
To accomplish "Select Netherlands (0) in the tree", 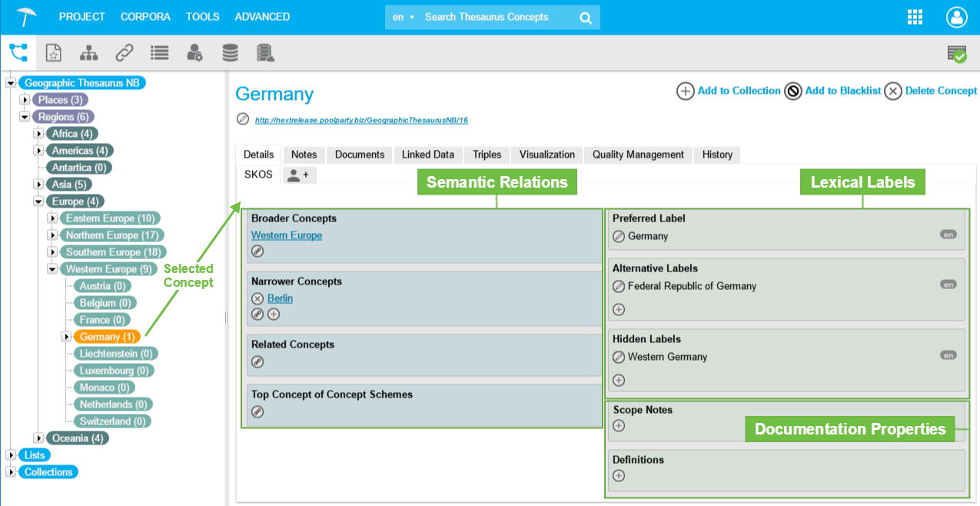I will click(x=113, y=404).
